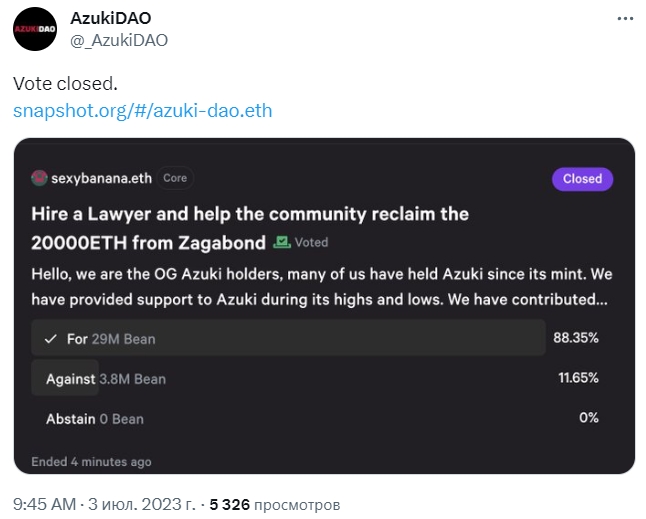Click the Ended 4 minutes ago label
This screenshot has width=646, height=519.
91,462
